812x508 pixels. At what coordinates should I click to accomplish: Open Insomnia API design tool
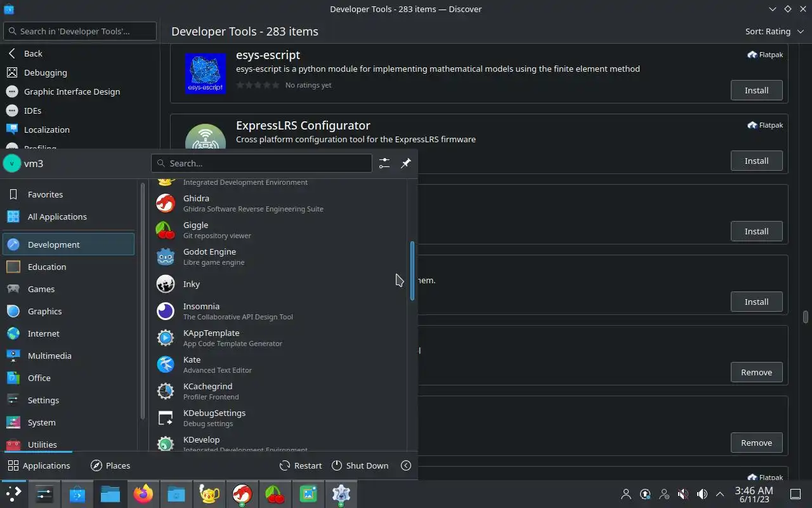(x=279, y=311)
